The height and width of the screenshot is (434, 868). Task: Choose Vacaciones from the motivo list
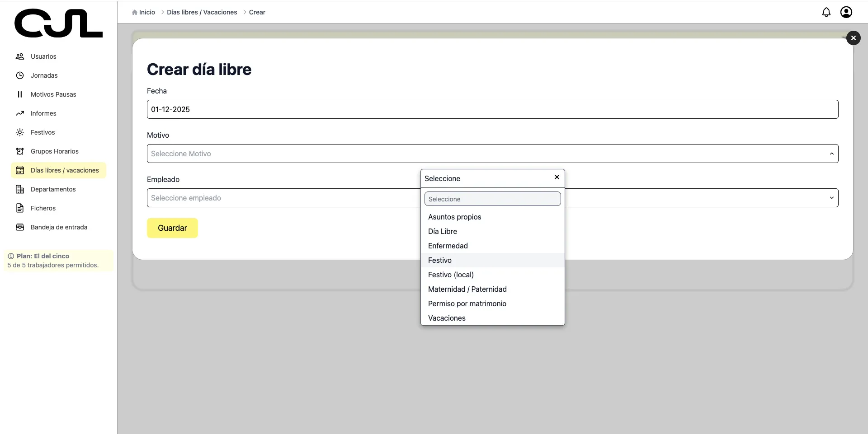click(x=447, y=318)
